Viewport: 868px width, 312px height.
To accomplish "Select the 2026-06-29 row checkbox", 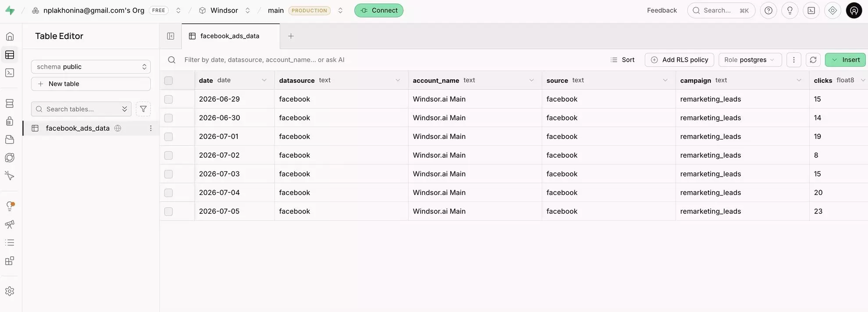I will [x=168, y=99].
